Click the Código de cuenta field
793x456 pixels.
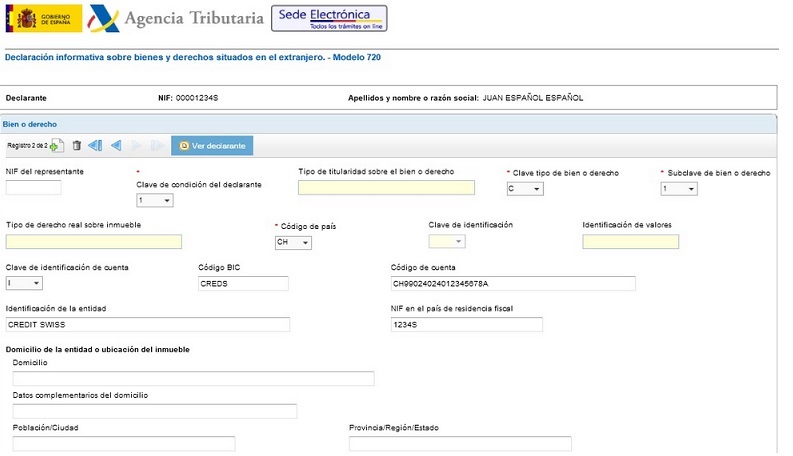pos(512,284)
